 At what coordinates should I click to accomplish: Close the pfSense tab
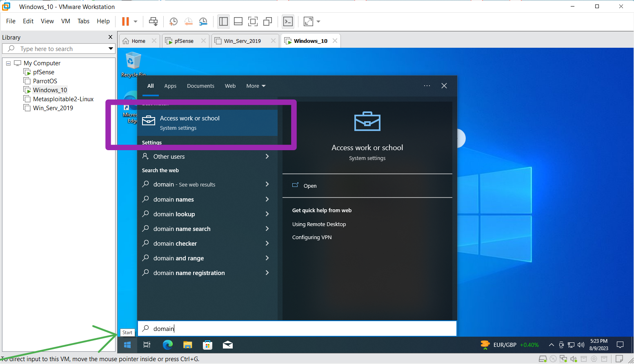203,41
